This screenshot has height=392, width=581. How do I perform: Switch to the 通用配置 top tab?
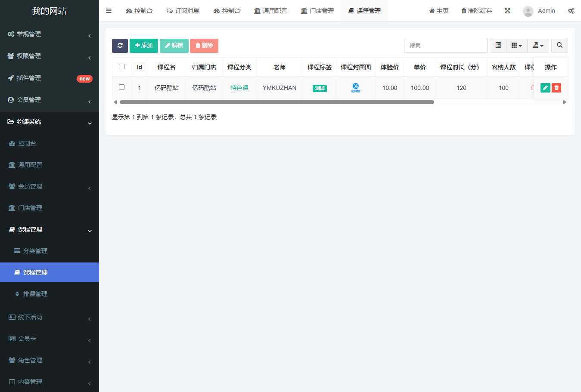pos(270,11)
